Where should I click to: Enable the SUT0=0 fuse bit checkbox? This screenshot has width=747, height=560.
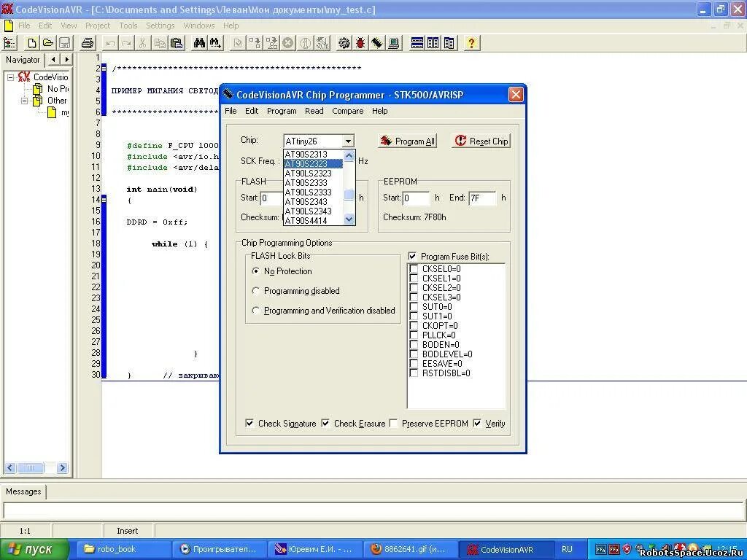point(414,307)
